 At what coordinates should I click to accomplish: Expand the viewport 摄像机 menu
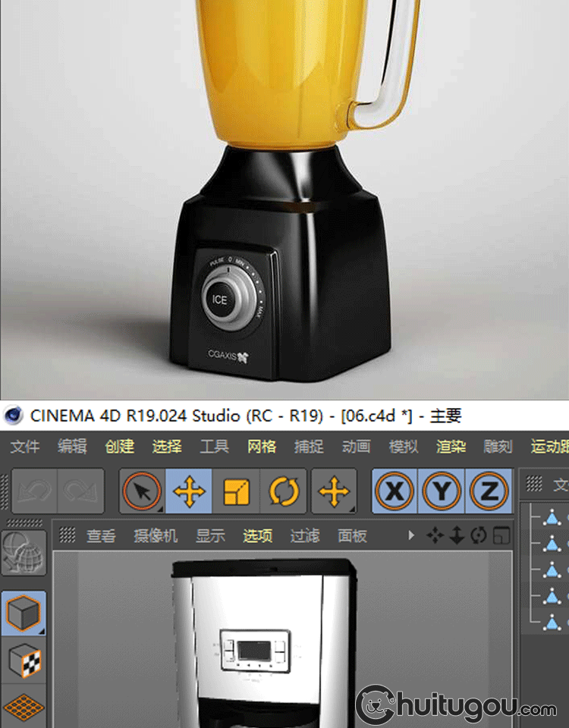coord(156,536)
